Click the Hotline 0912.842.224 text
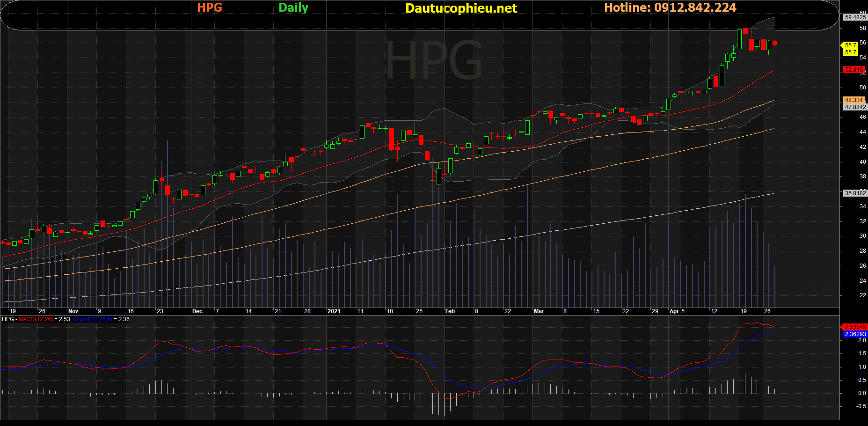868x426 pixels. point(670,7)
